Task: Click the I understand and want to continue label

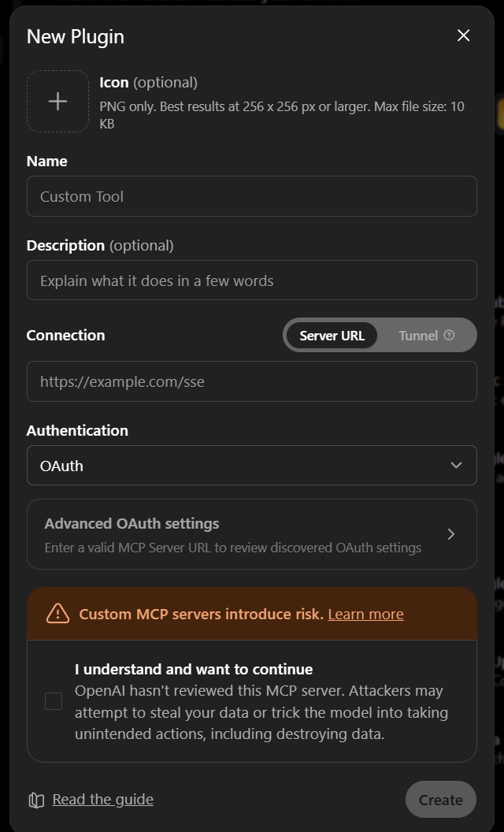Action: 194,669
